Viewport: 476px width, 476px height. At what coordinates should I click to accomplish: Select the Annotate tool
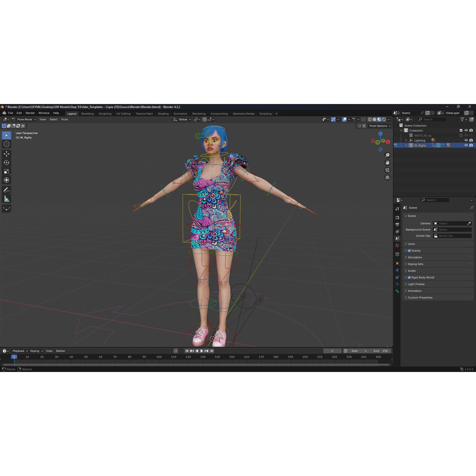click(x=6, y=190)
